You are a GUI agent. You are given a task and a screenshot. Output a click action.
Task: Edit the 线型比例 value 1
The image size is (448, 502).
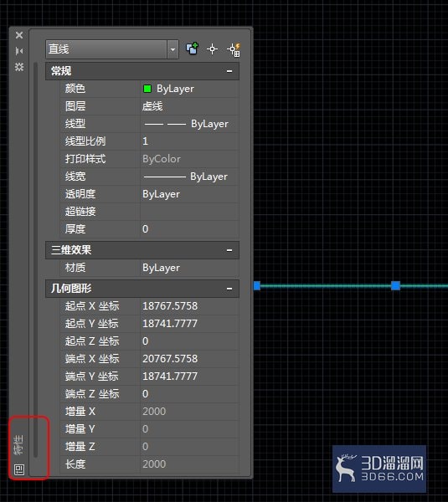point(189,141)
